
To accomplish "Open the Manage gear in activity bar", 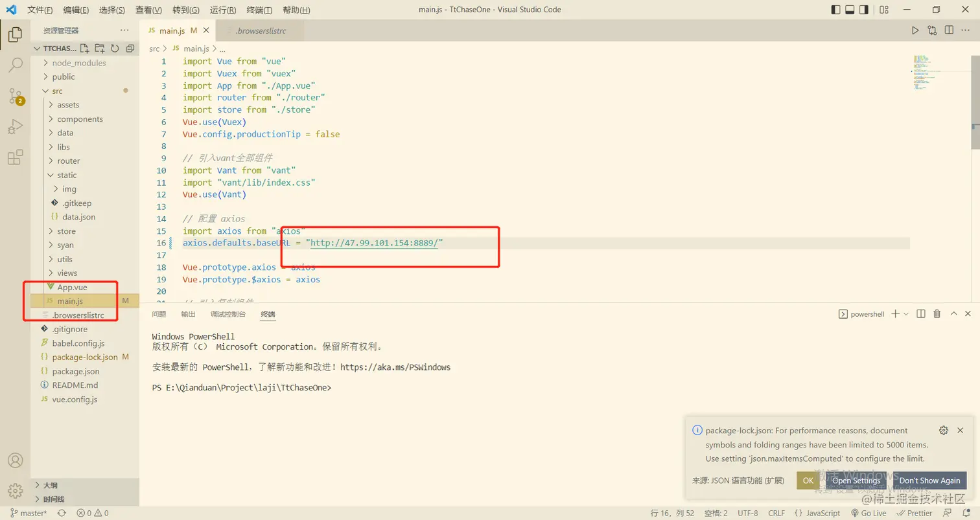I will click(x=15, y=490).
